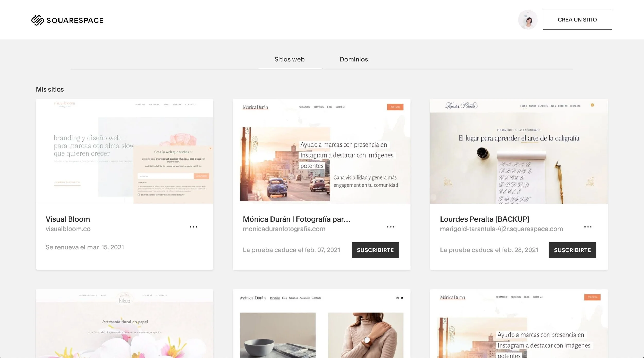The width and height of the screenshot is (644, 358).
Task: Switch to the Dominios tab
Action: [x=353, y=59]
